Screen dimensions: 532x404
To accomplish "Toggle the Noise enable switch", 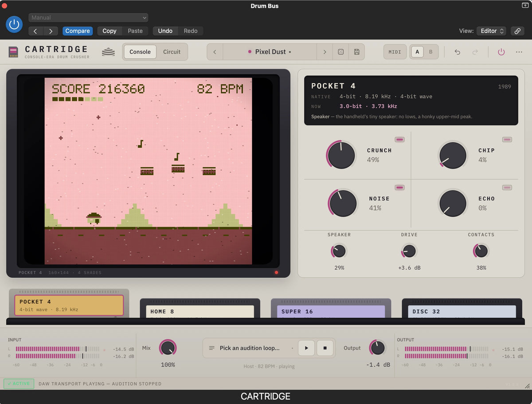I will (x=400, y=188).
